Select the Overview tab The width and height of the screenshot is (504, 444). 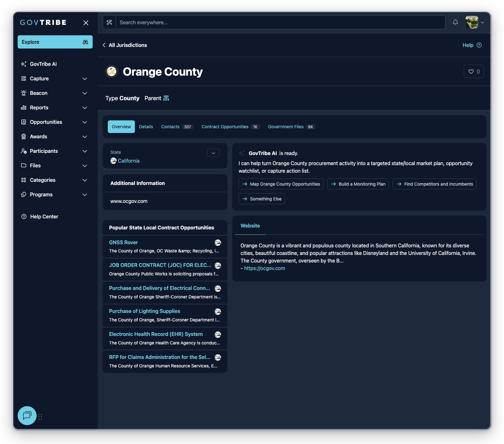pyautogui.click(x=121, y=127)
